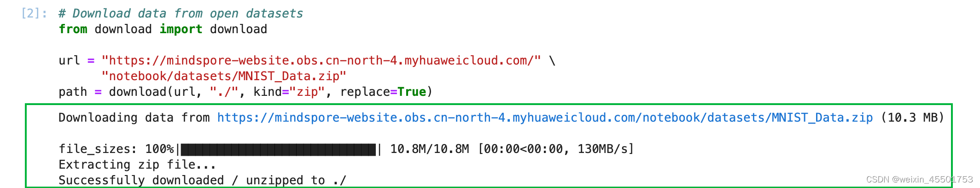Place cursor in the '# Download data' comment line
Viewport: 980px width, 188px height.
[181, 13]
